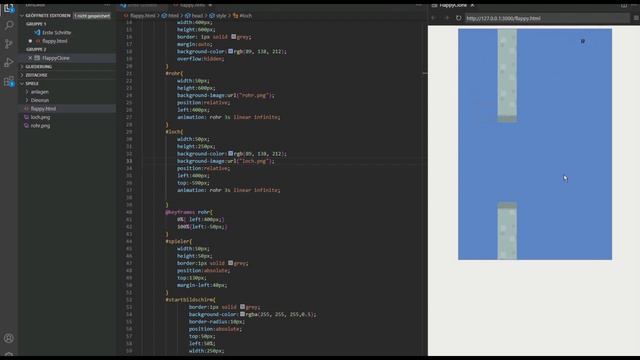Expand the anlegen folder
Screen dimensions: 640x360
pos(27,92)
